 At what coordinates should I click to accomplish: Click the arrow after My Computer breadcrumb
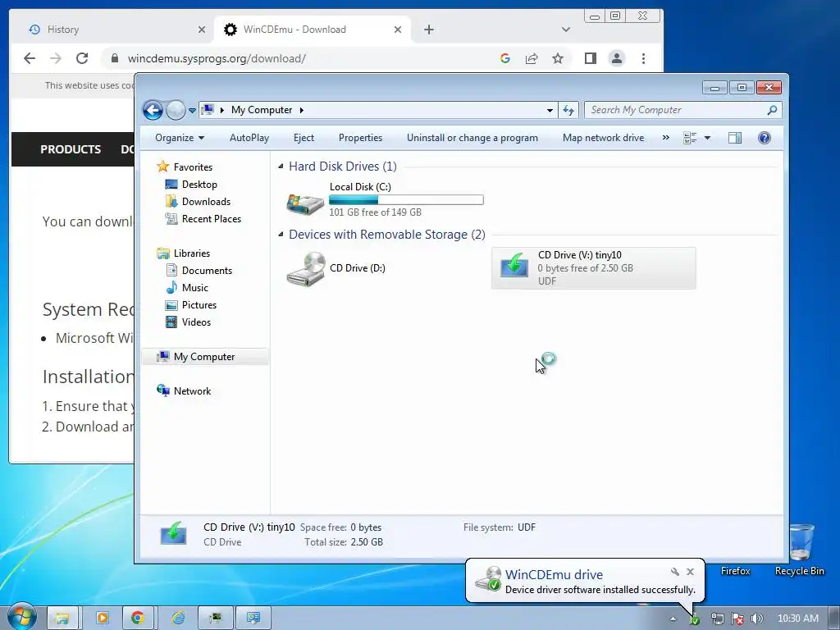302,110
